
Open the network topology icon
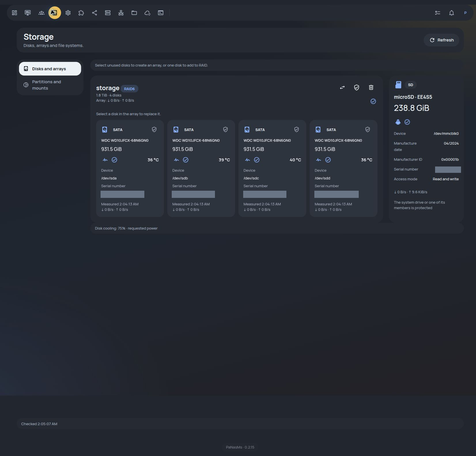click(121, 13)
